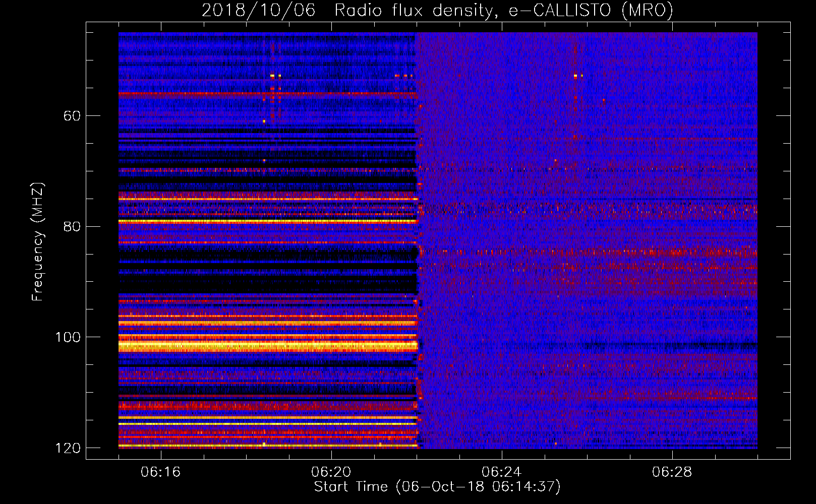
Task: Click the "60" frequency tick label
Action: (x=72, y=116)
